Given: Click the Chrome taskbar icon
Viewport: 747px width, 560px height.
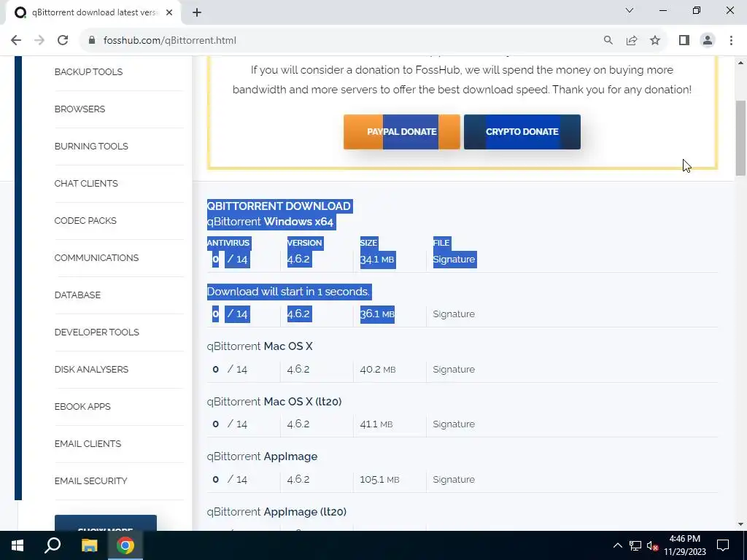Looking at the screenshot, I should [x=125, y=545].
